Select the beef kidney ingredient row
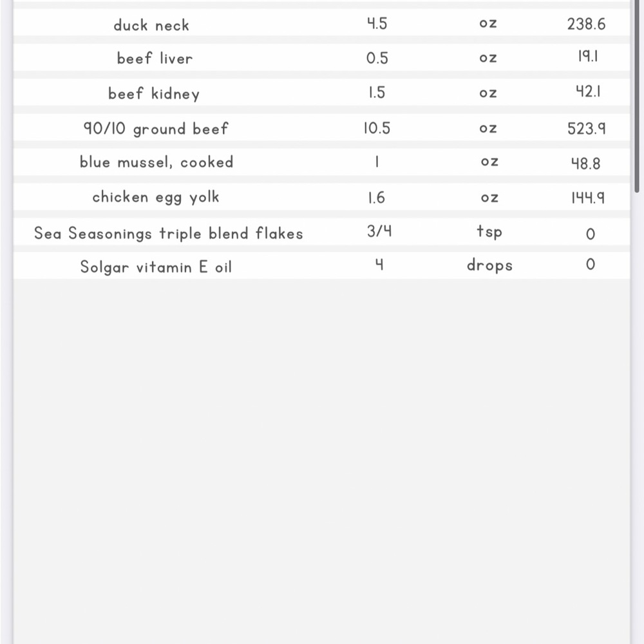This screenshot has width=644, height=644. 321,93
